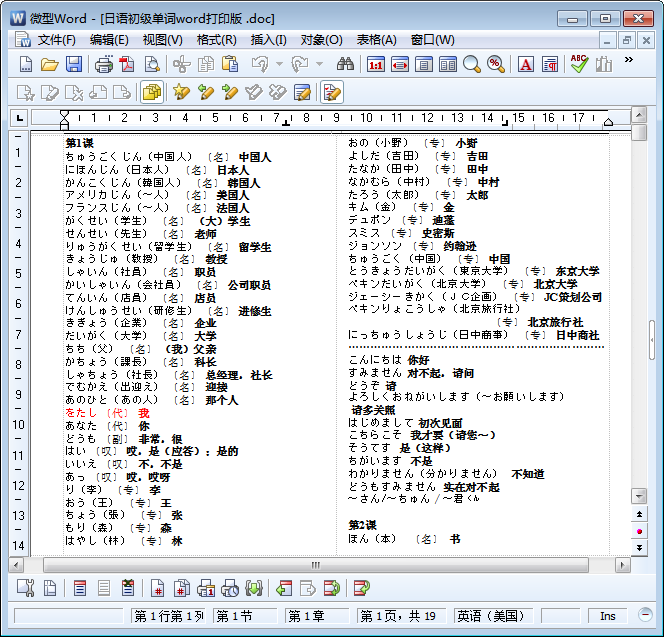The image size is (664, 637).
Task: Toggle the highlighted checklist-pencil button
Action: [x=332, y=92]
